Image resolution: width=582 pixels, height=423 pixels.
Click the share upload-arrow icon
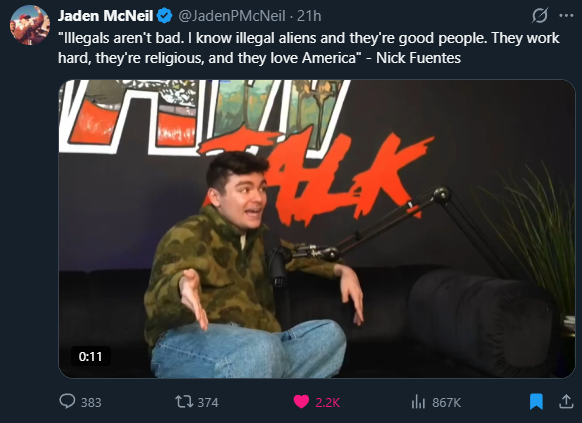pyautogui.click(x=566, y=401)
